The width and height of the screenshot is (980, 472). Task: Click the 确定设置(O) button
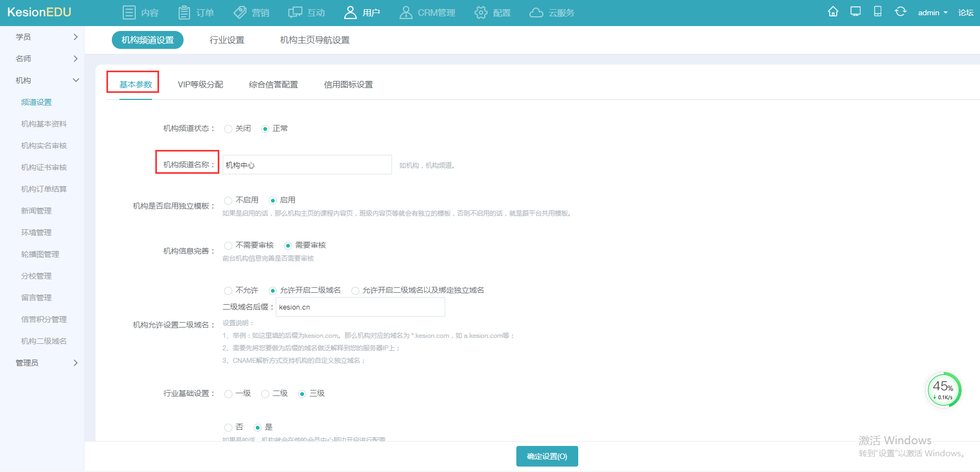(x=547, y=456)
